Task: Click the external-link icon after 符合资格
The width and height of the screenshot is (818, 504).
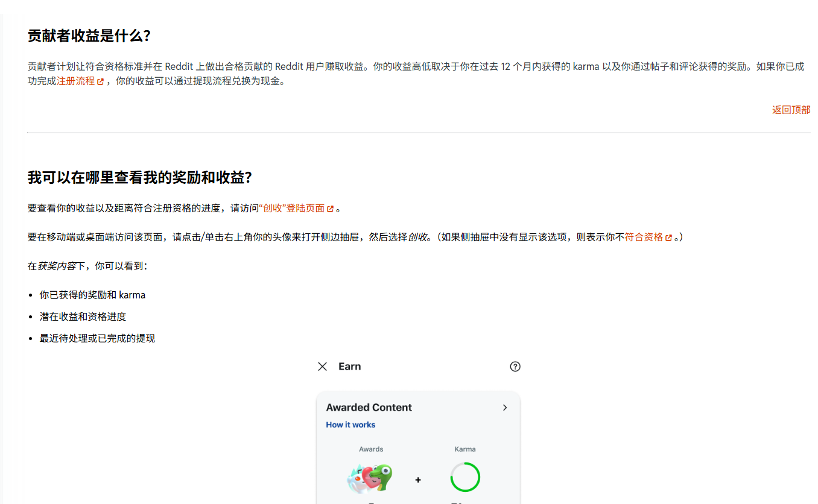Action: tap(670, 236)
